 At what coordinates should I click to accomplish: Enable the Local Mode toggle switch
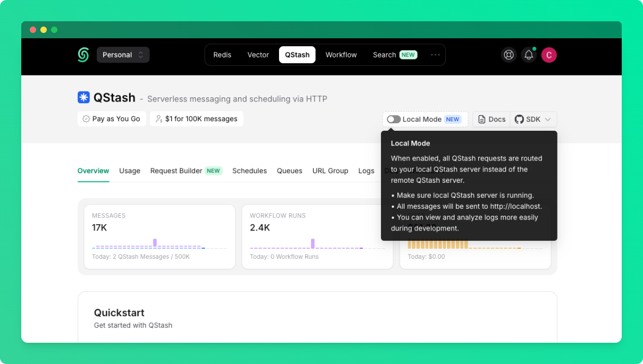click(394, 119)
